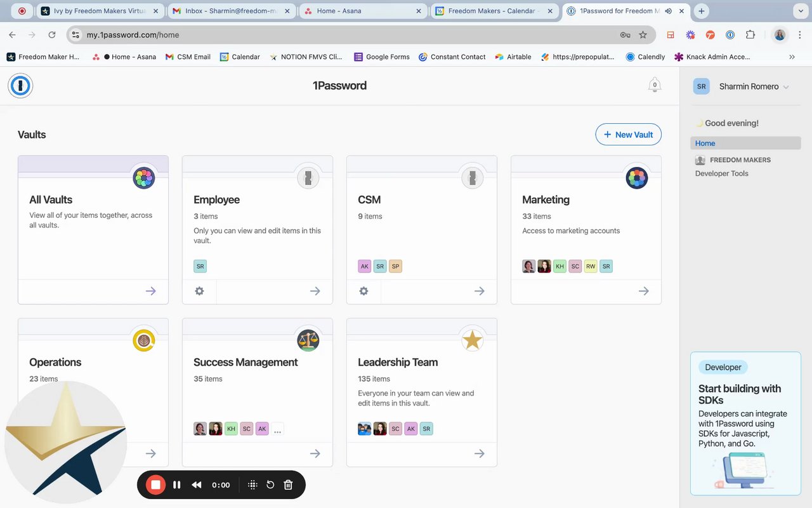Click the New Vault button
This screenshot has width=812, height=508.
(628, 135)
